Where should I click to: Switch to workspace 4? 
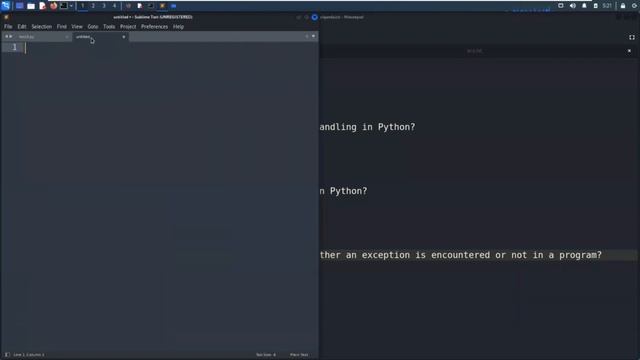(114, 6)
